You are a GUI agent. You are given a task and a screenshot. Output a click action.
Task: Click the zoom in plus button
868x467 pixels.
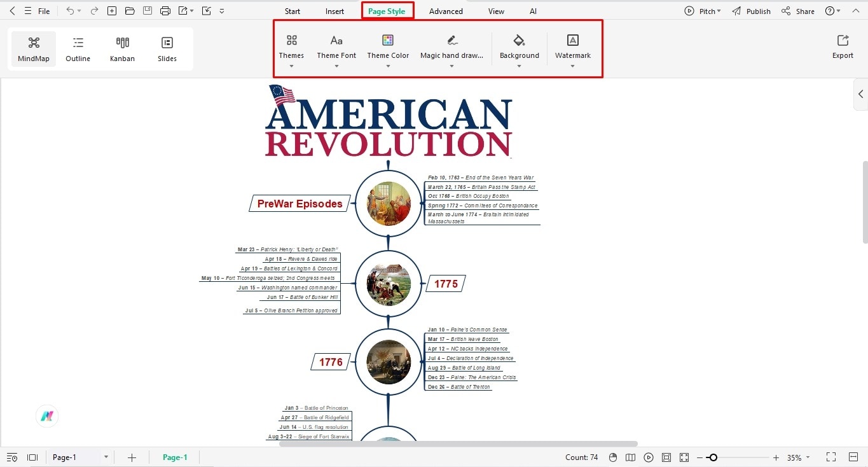pos(776,457)
